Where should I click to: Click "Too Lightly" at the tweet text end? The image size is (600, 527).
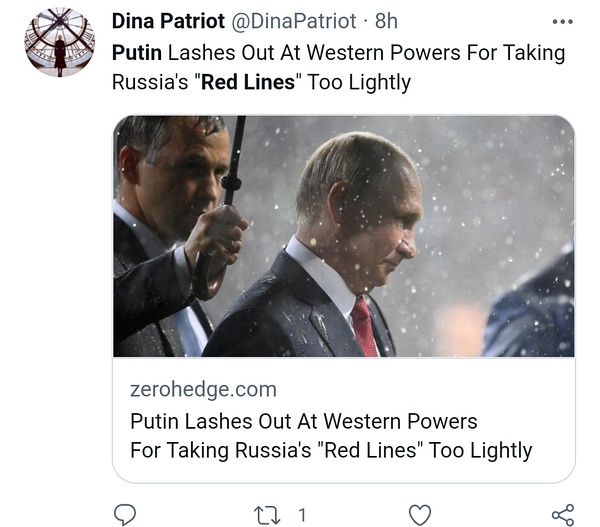(x=359, y=82)
